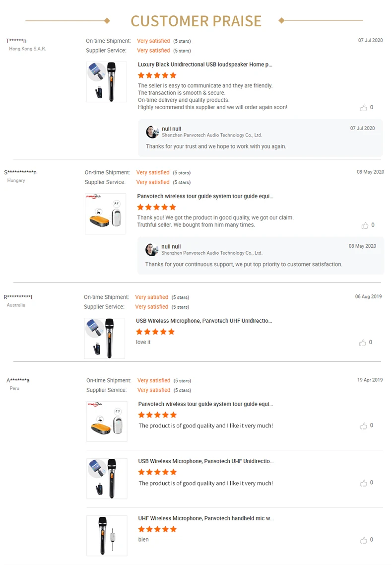392x565 pixels.
Task: Click seller avatar in 08 May 2020 reply
Action: tap(152, 249)
